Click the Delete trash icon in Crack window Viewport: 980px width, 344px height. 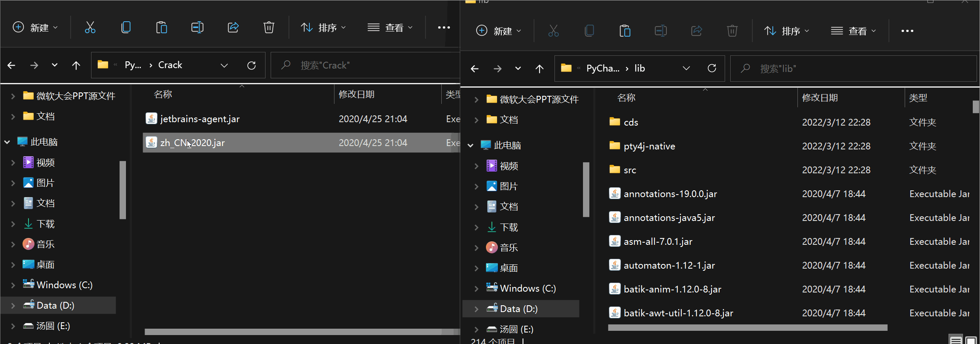269,28
